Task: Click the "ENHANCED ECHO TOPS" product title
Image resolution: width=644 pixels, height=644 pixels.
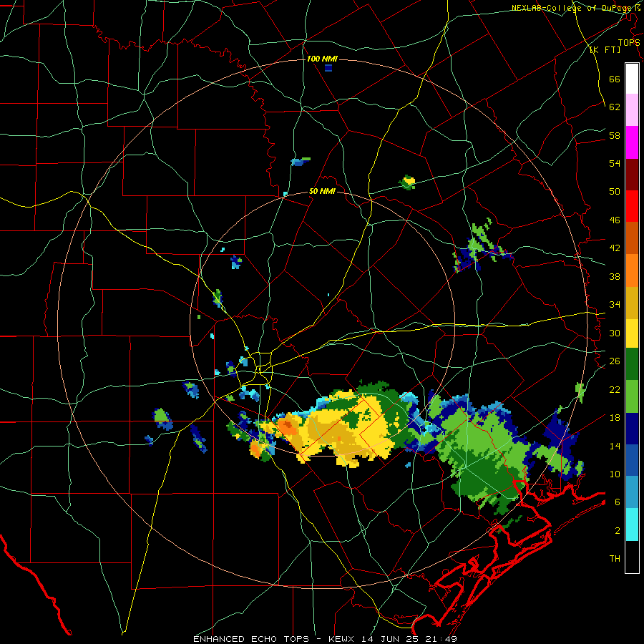Action: point(251,639)
